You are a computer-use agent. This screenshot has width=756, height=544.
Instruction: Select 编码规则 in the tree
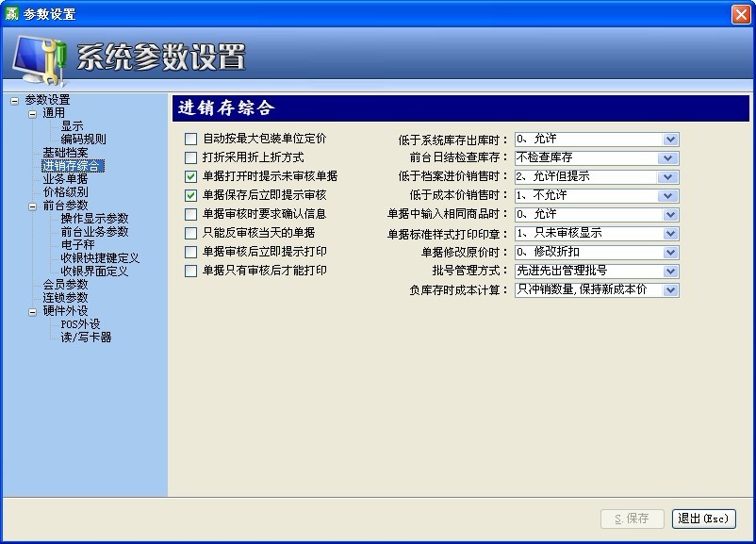tap(83, 139)
